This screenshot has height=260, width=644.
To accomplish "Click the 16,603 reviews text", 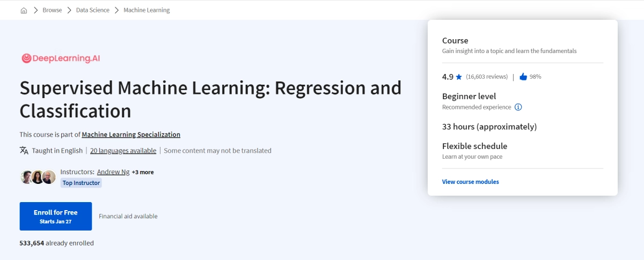I will [x=487, y=77].
